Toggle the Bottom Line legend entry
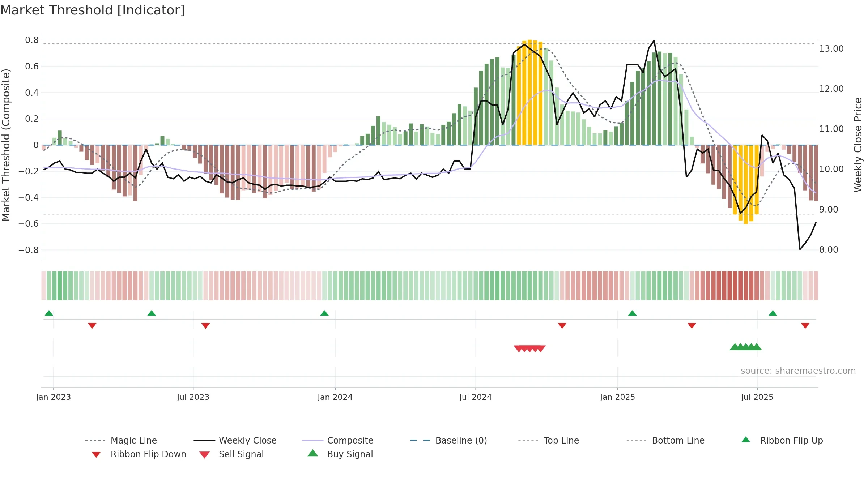 click(665, 440)
